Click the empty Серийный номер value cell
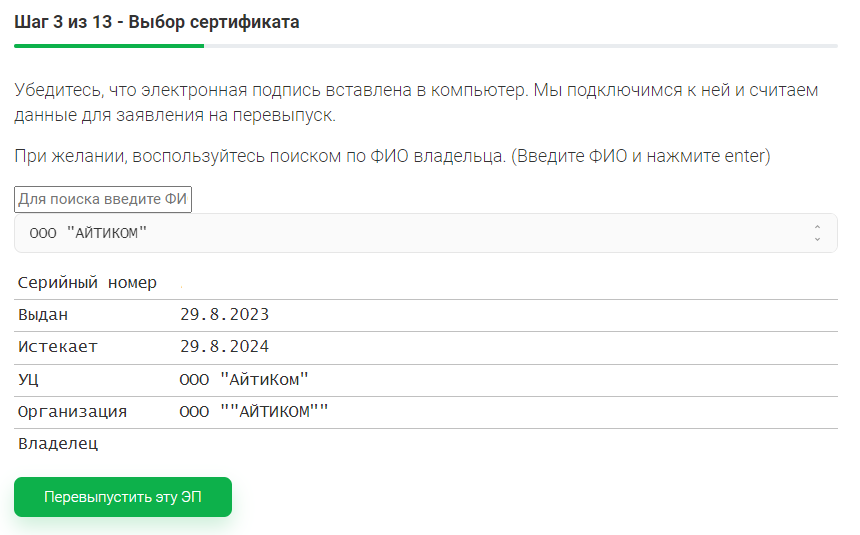This screenshot has width=860, height=535. [x=500, y=283]
